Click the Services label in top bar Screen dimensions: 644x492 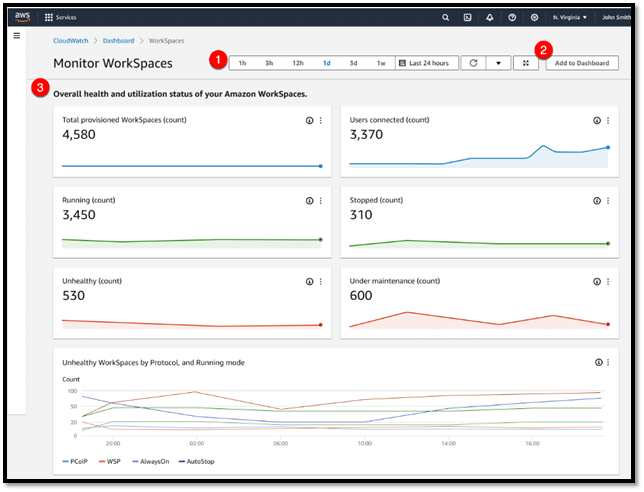click(x=66, y=17)
